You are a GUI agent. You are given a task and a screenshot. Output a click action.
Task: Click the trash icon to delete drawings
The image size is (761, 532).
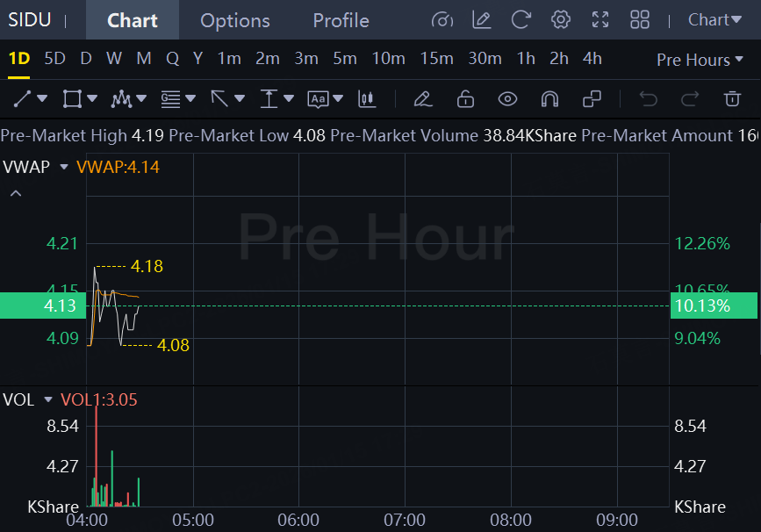[732, 98]
